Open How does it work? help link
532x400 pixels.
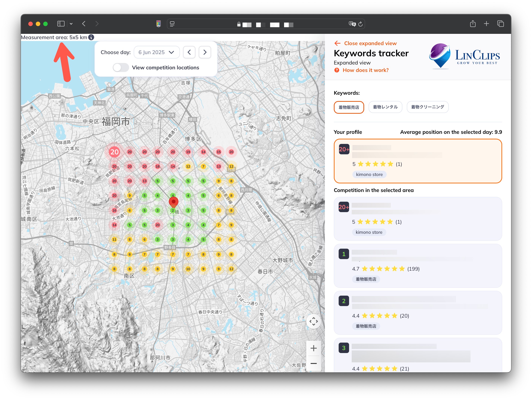click(366, 70)
